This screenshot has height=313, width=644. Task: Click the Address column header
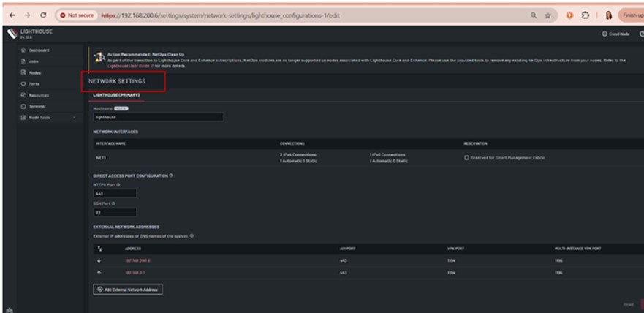coord(133,249)
